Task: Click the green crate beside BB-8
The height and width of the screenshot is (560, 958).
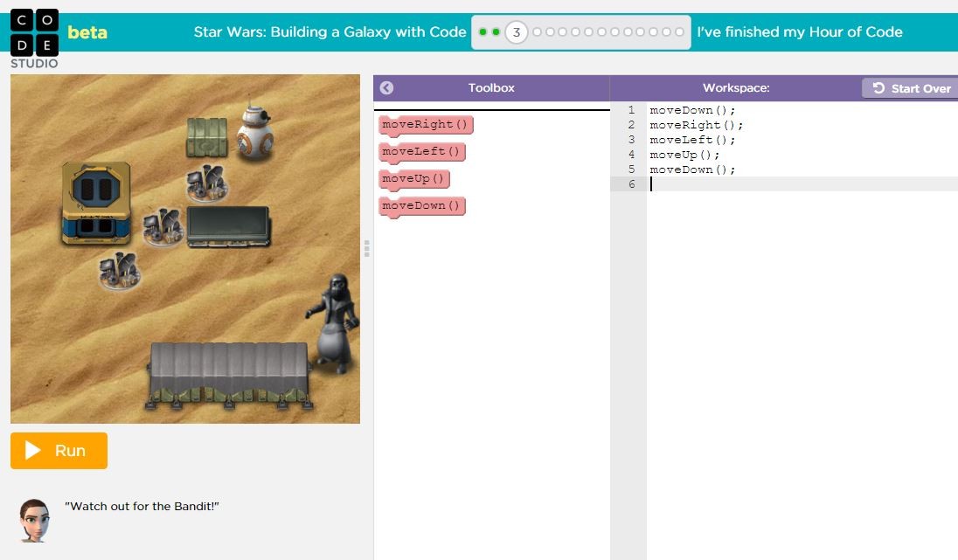Action: tap(207, 137)
